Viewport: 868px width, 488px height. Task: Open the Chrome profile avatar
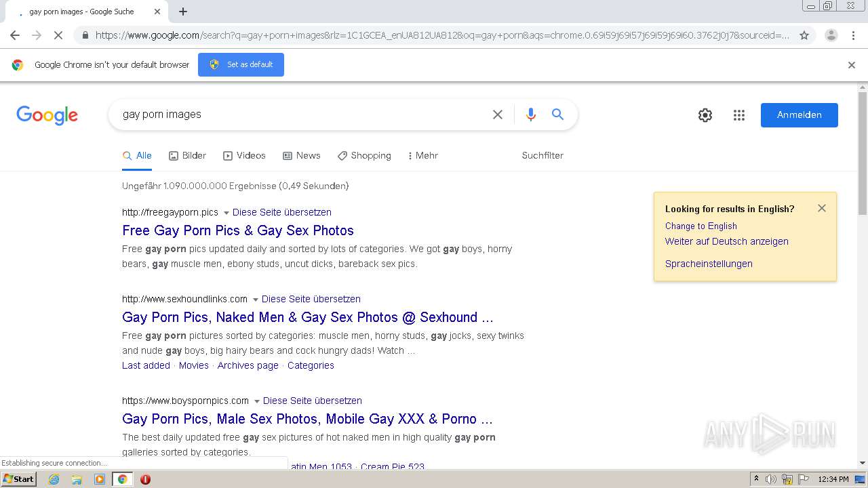point(831,35)
